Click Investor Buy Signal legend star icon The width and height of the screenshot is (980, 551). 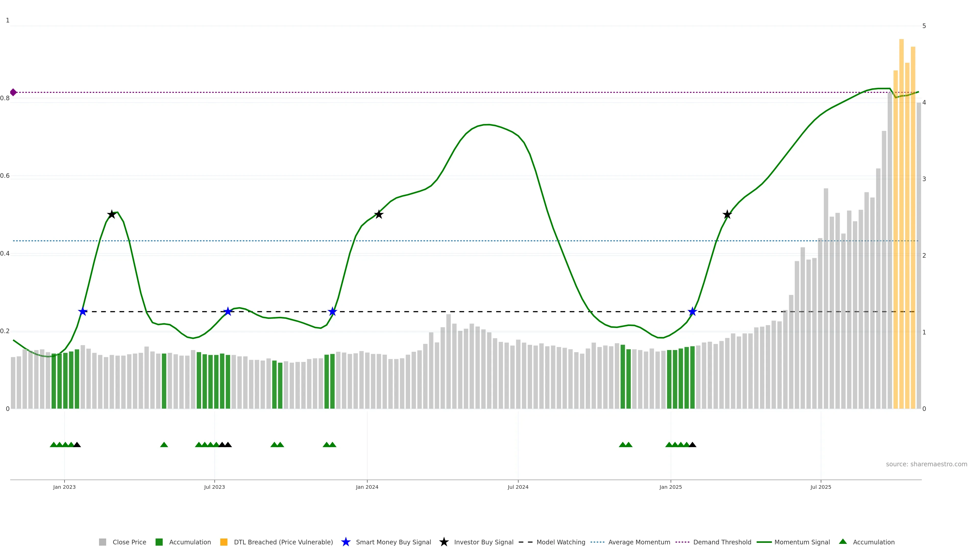444,542
